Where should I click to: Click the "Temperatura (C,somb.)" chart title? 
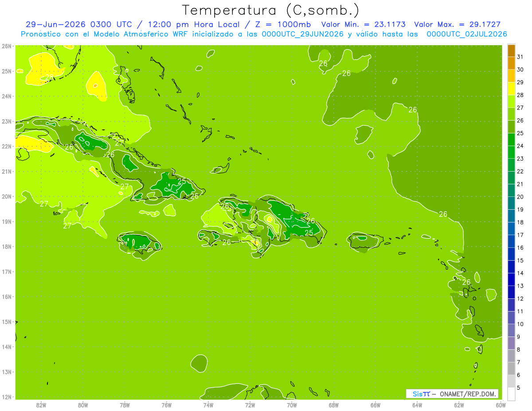(x=271, y=11)
